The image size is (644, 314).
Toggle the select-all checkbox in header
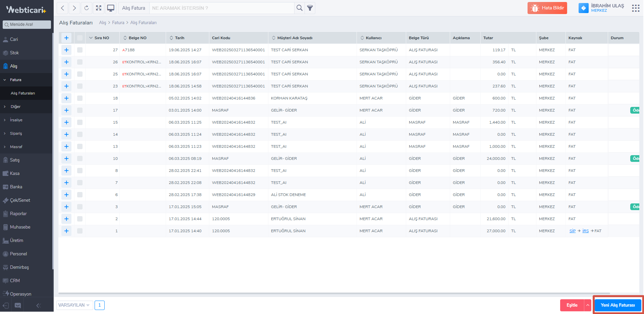click(80, 38)
